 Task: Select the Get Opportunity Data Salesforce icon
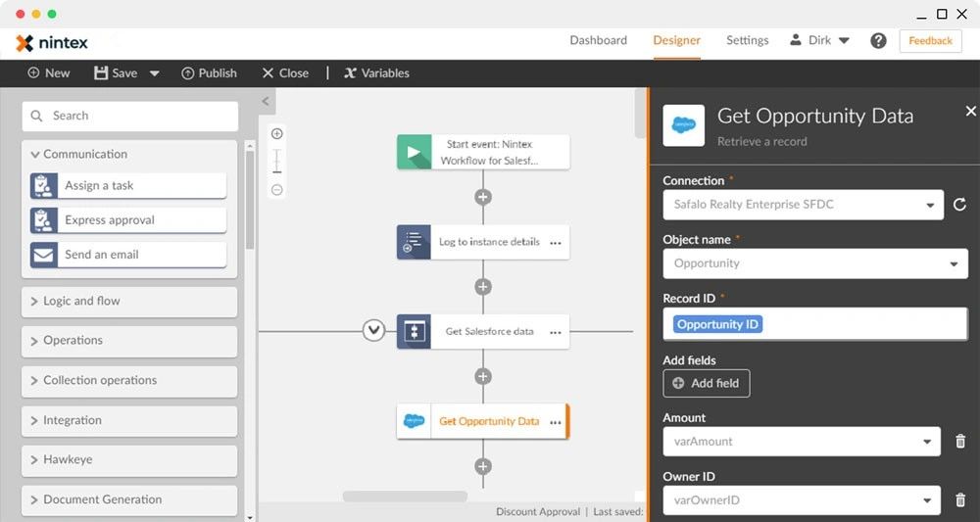[414, 421]
